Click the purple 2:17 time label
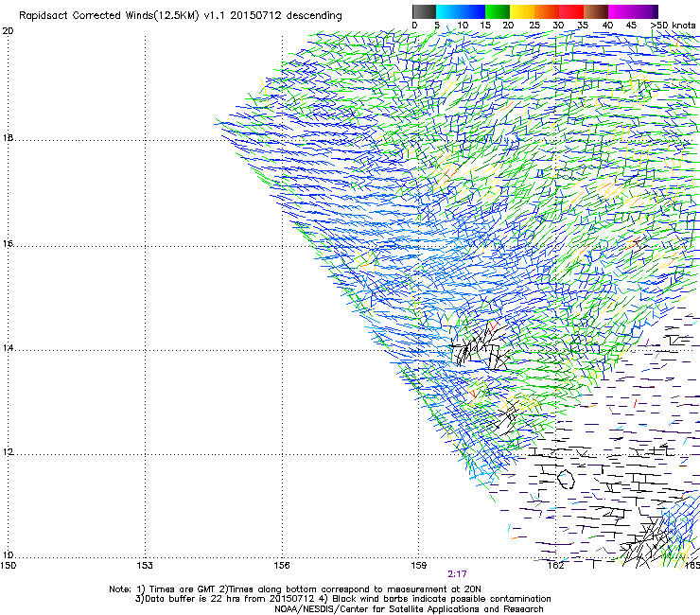Viewport: 700px width, 615px height. pos(457,574)
